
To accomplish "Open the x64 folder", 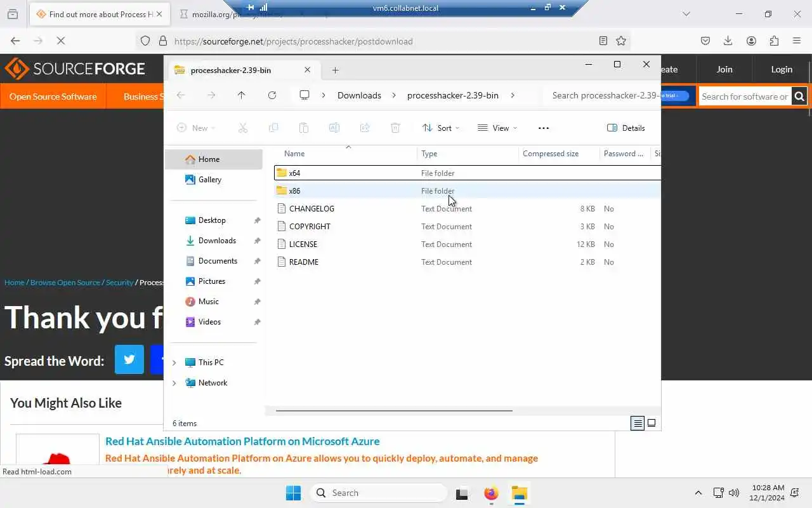I will [x=468, y=173].
